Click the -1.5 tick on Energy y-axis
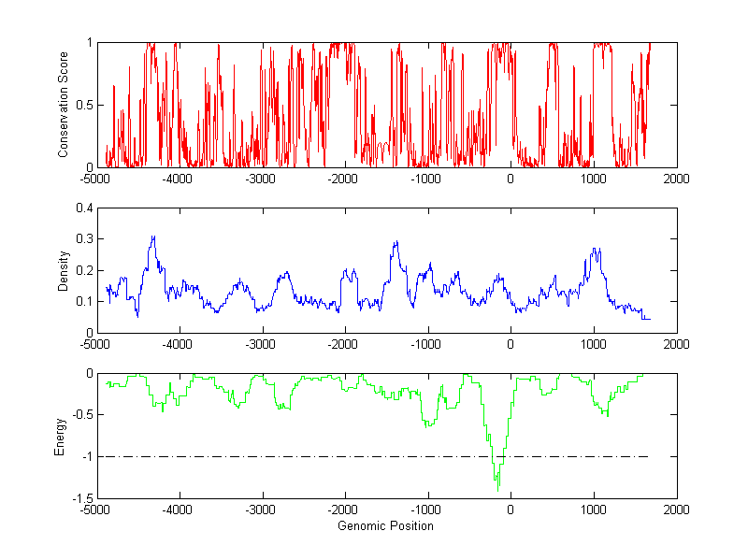This screenshot has height=560, width=748. click(x=80, y=498)
